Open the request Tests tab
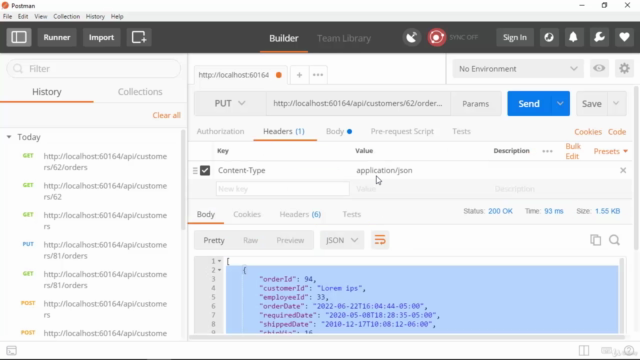Screen dimensions: 640x360 point(461,131)
